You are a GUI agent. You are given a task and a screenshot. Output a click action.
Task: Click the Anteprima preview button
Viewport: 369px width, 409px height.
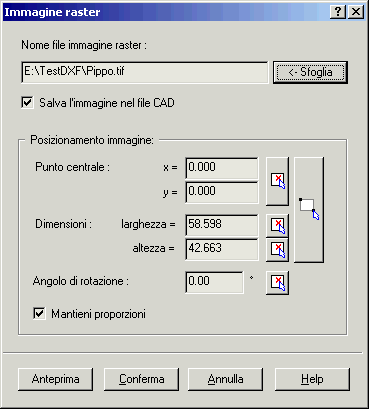tap(56, 379)
